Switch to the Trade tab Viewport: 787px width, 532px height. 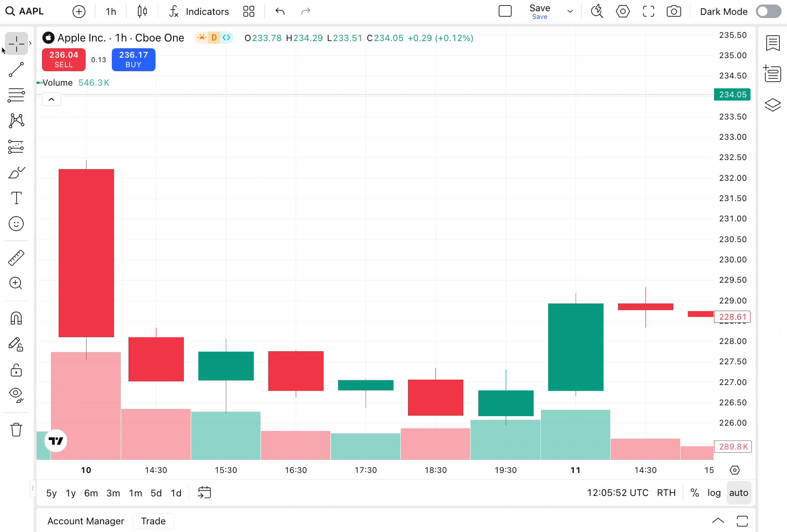click(153, 521)
